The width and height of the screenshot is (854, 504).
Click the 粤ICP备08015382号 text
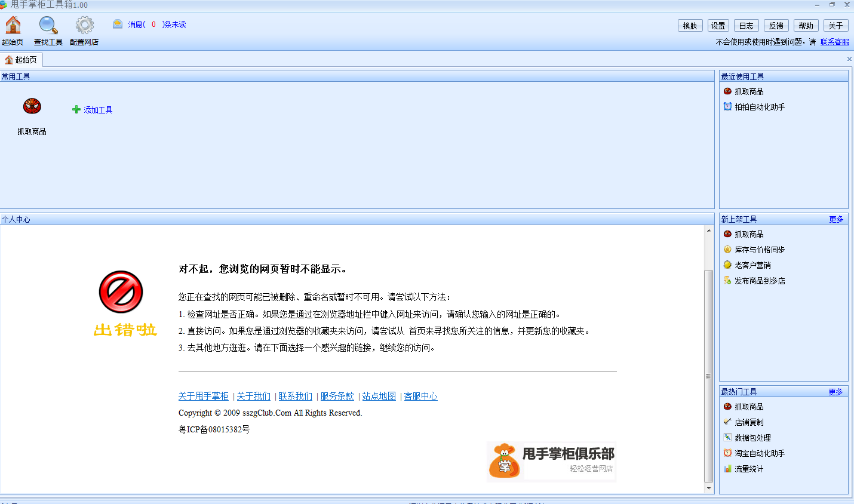[214, 429]
